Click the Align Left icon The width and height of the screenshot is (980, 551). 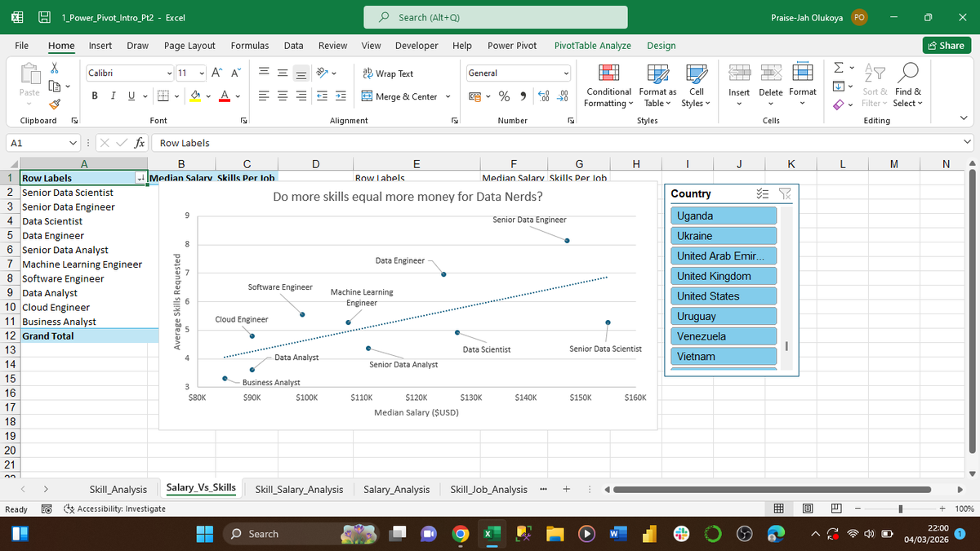coord(265,96)
